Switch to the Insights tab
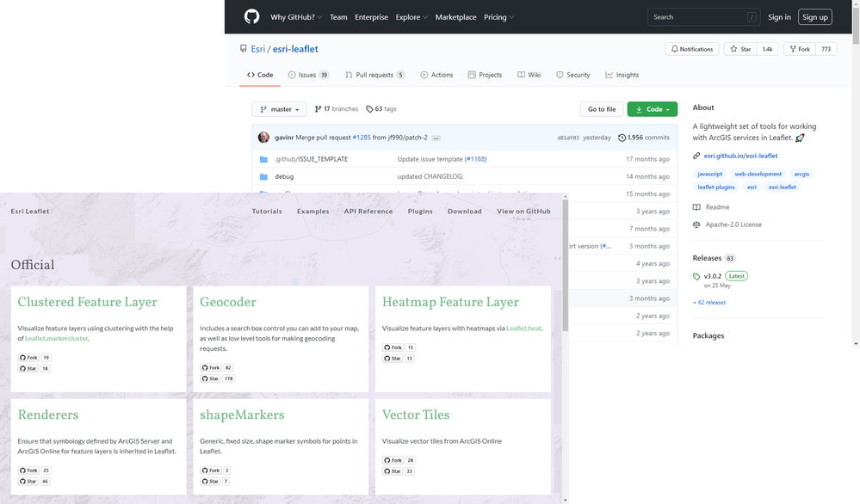This screenshot has height=504, width=860. [x=622, y=75]
